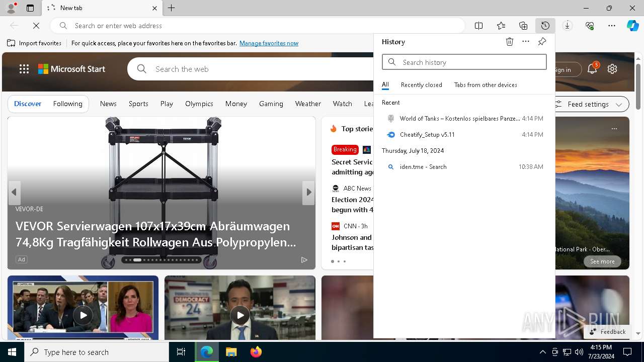Open Settings and more ellipsis in toolbar
The height and width of the screenshot is (362, 644).
612,26
